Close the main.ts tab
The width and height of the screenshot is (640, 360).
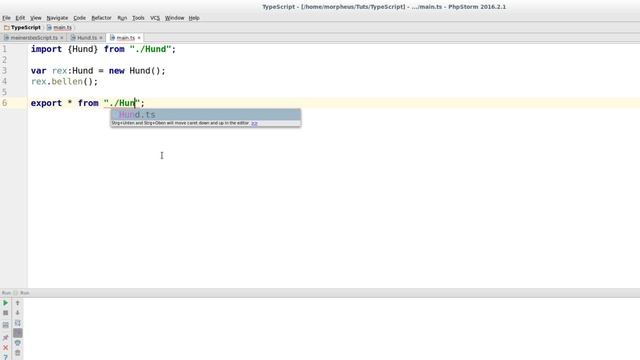pyautogui.click(x=139, y=38)
